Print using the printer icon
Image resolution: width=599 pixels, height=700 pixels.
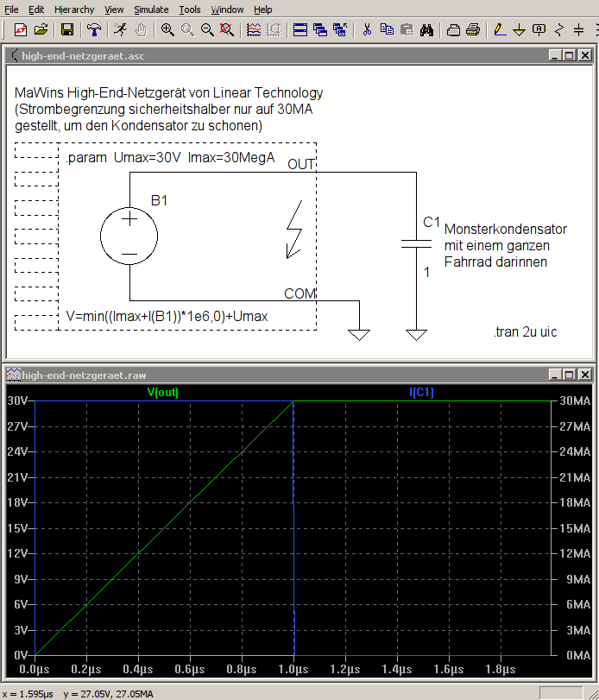(473, 30)
